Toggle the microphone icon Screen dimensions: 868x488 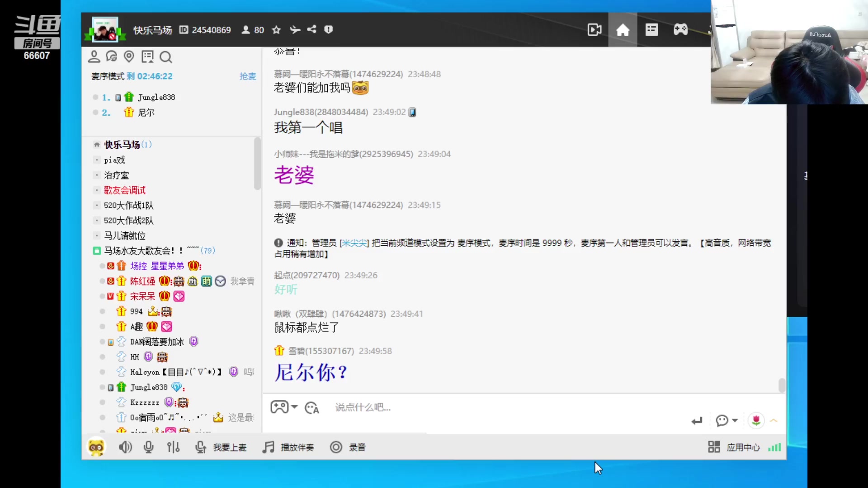click(148, 447)
